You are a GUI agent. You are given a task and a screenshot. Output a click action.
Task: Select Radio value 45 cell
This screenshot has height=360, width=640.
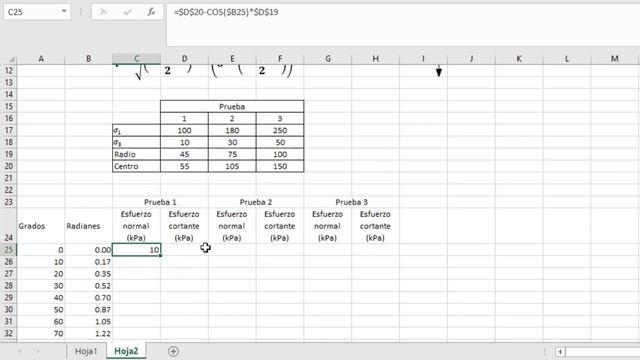[184, 154]
